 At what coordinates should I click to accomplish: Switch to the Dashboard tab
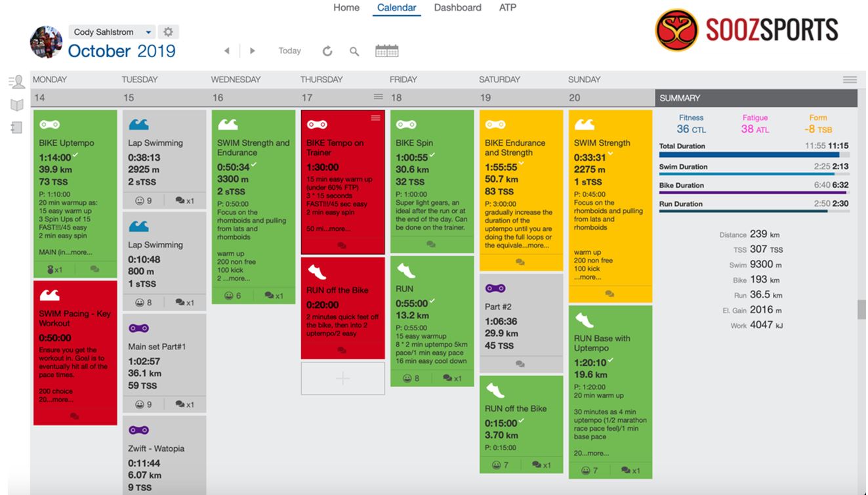[x=457, y=8]
